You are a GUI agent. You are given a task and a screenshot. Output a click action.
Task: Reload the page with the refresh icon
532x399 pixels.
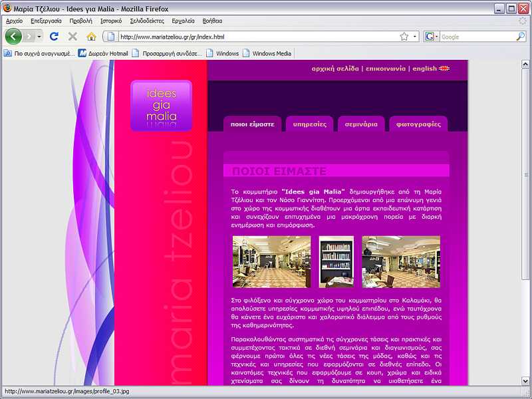coord(54,37)
